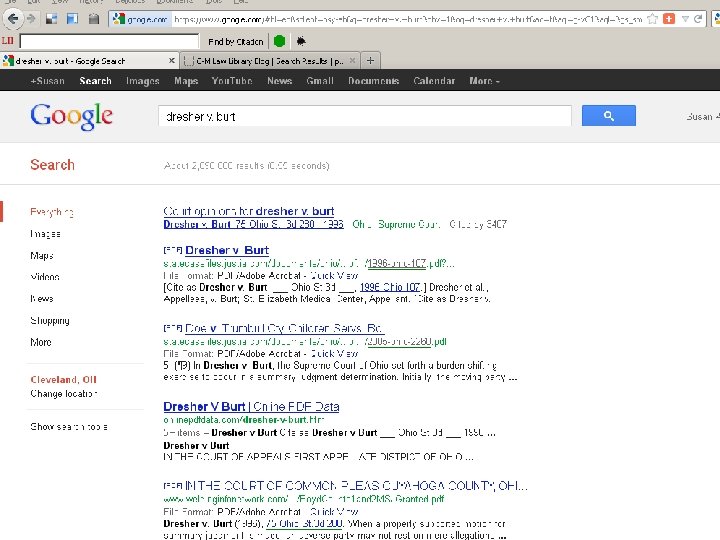Open the Doe v. Trumbull Cty. Children Servs. Bd. result

point(284,328)
